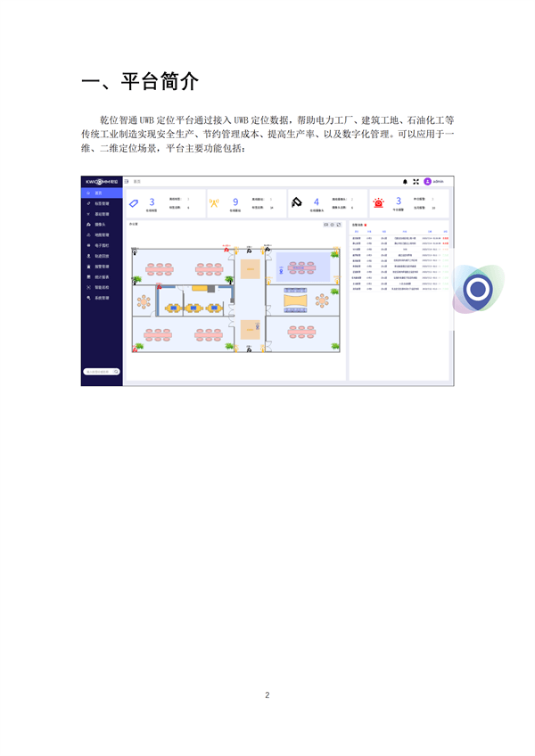Viewport: 535px width, 756px height.
Task: Open 轨迹回放 in the sidebar
Action: coord(102,256)
